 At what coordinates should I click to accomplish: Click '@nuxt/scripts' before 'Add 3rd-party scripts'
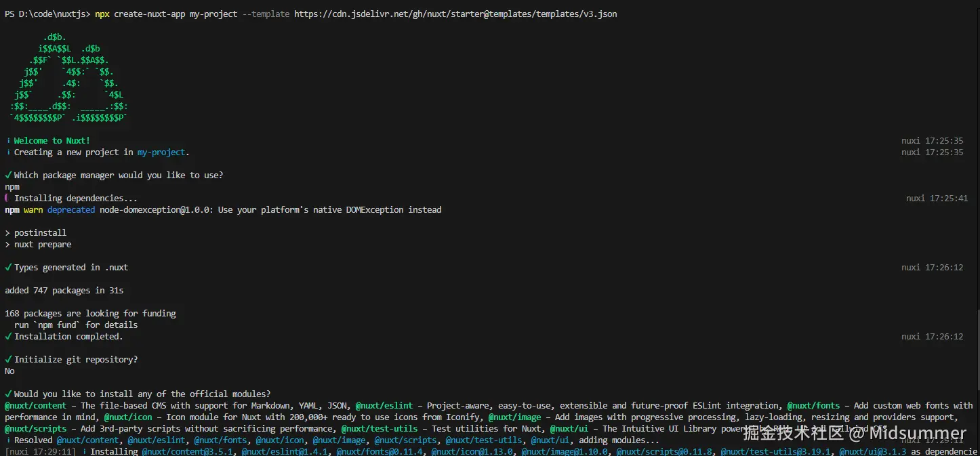[35, 429]
